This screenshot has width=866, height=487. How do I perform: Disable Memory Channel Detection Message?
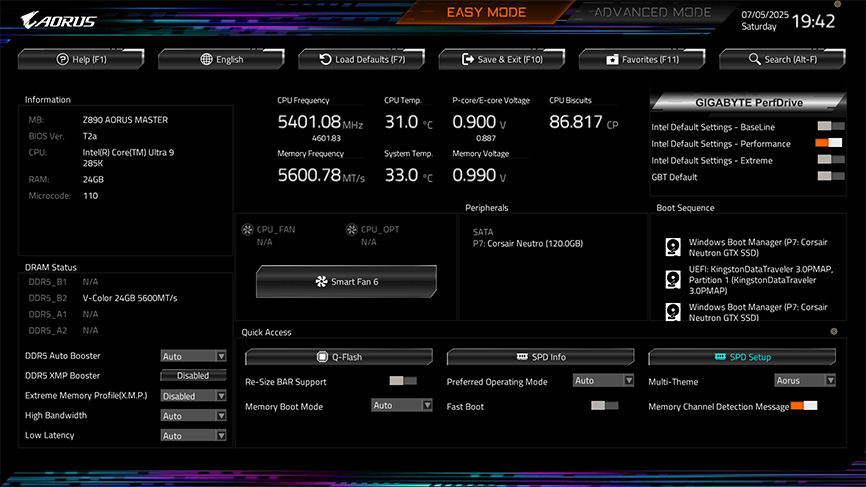[803, 406]
